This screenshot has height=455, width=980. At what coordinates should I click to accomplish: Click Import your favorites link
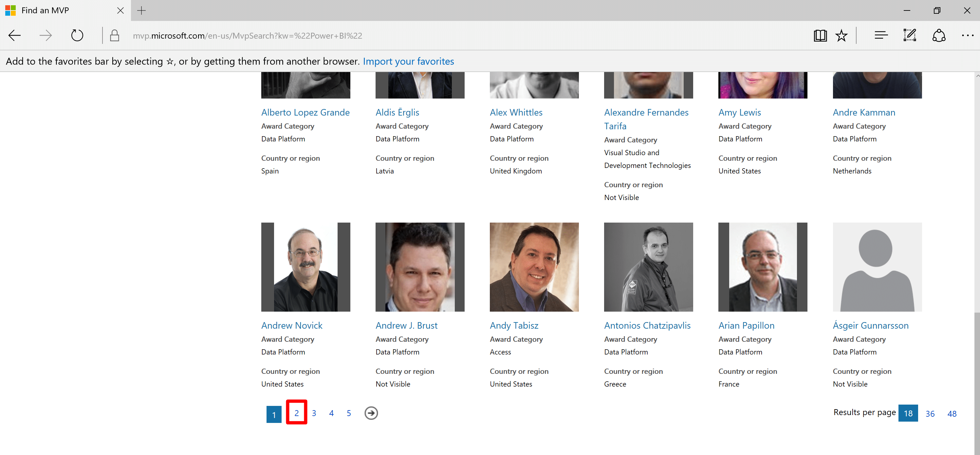point(408,61)
